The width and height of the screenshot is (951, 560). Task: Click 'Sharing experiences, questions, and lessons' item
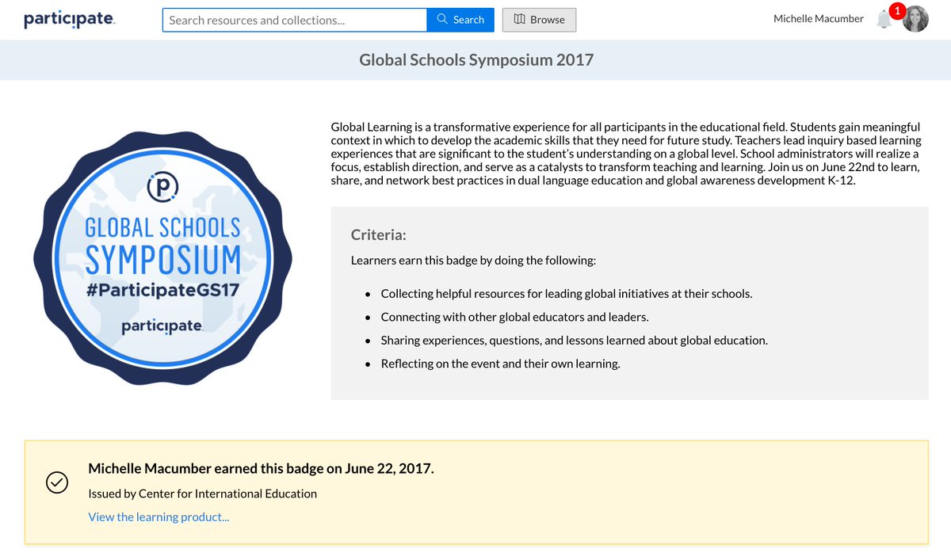(575, 341)
